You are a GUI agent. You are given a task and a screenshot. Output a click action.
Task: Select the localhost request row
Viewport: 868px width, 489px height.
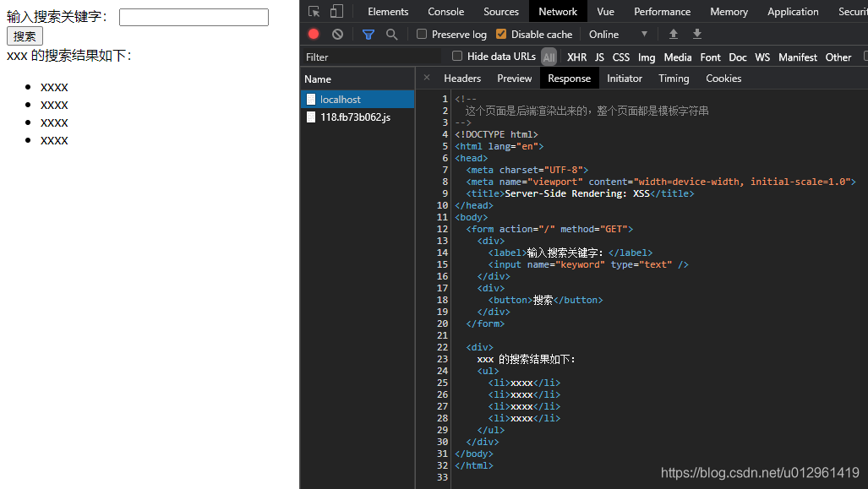pos(358,100)
